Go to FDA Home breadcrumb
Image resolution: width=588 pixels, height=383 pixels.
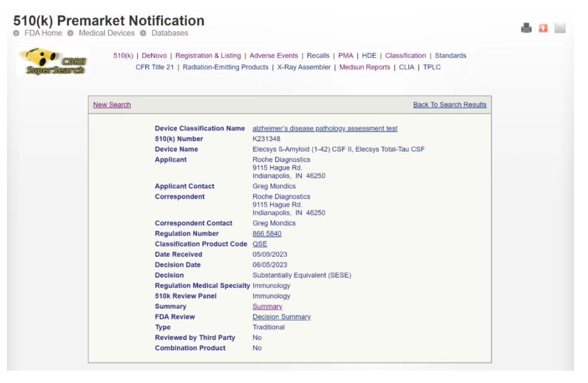click(43, 33)
